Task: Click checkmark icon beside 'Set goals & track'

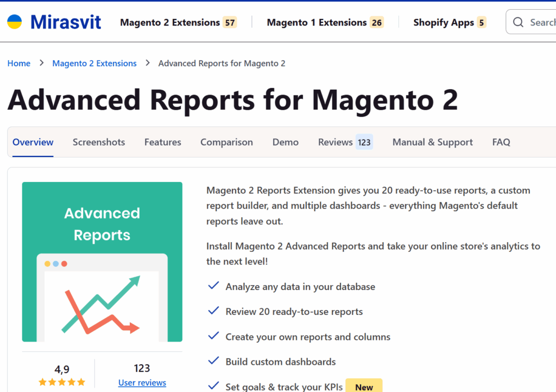Action: [213, 385]
